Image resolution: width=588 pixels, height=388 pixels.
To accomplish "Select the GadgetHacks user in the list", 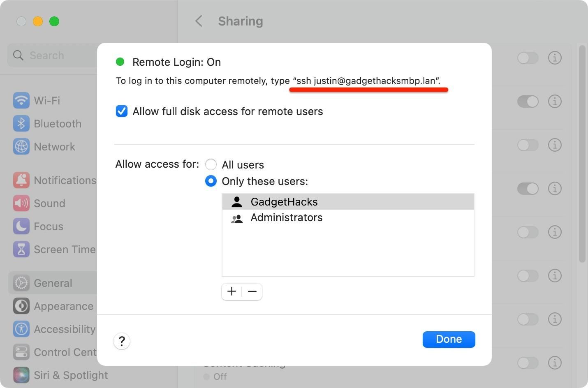I will (x=284, y=201).
